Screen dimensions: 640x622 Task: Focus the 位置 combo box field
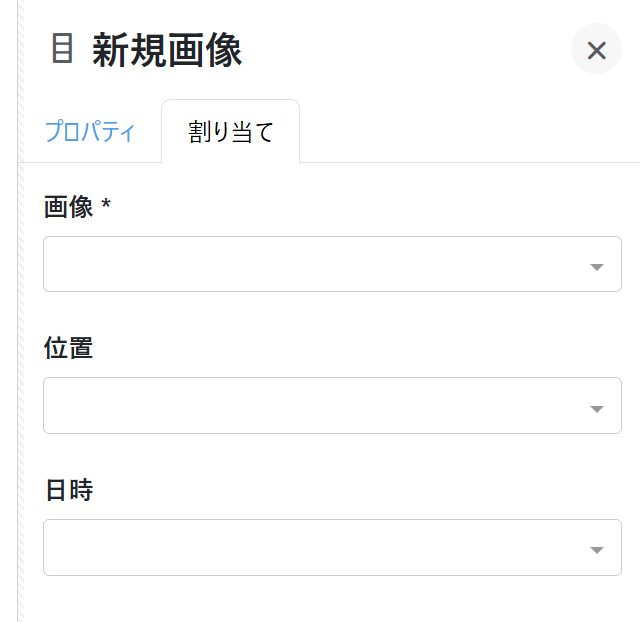[x=310, y=405]
